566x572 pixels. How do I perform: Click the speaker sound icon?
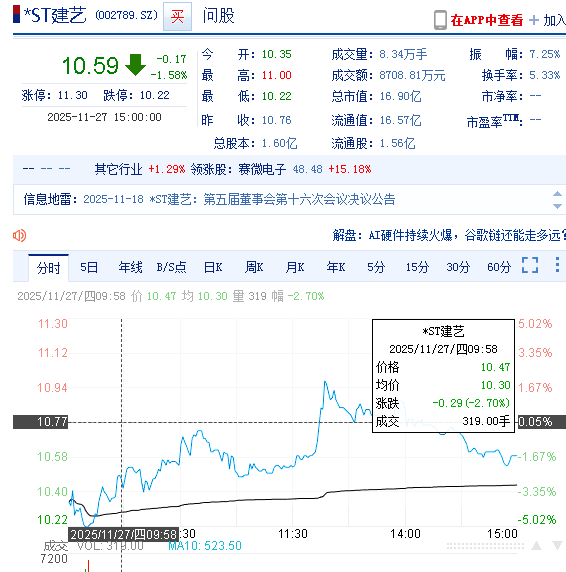point(19,236)
